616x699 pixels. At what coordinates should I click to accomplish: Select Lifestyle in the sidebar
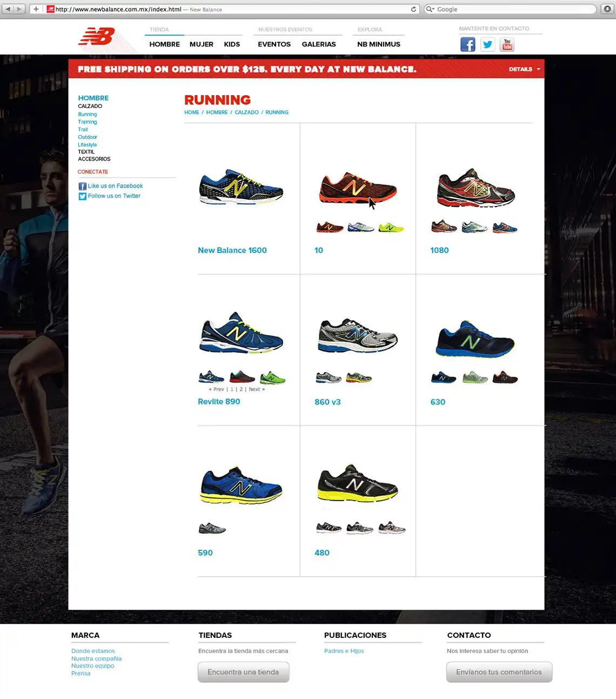tap(88, 145)
